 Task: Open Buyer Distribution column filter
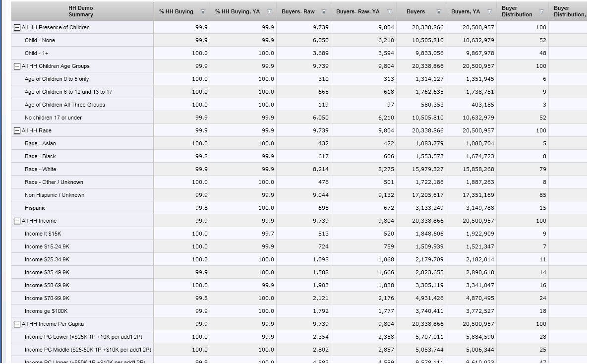541,12
